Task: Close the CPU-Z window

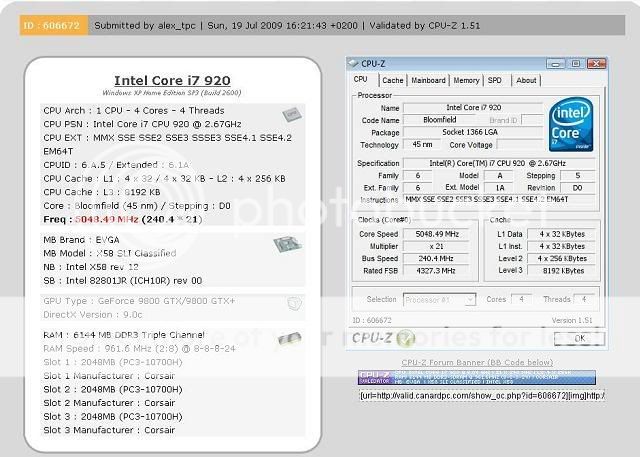Action: pos(596,64)
